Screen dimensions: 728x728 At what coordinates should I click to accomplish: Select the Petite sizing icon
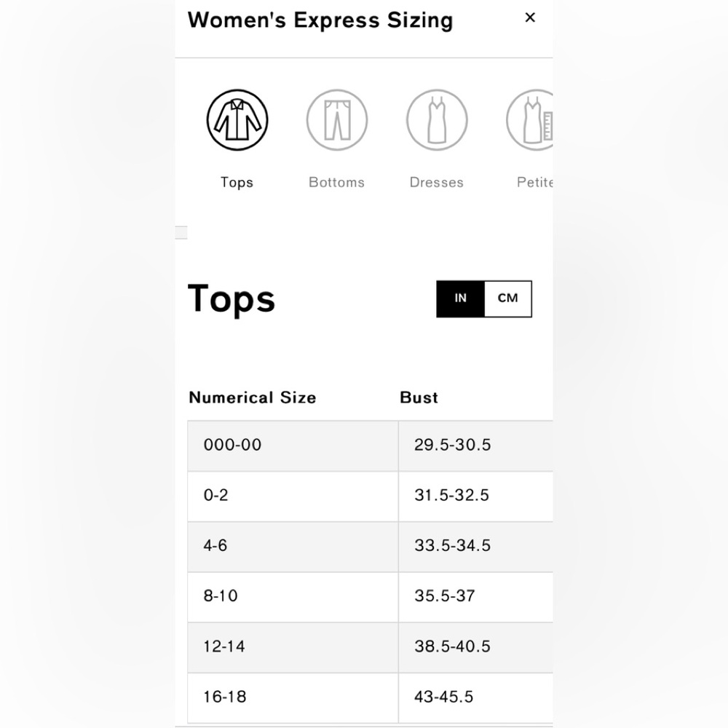point(530,120)
